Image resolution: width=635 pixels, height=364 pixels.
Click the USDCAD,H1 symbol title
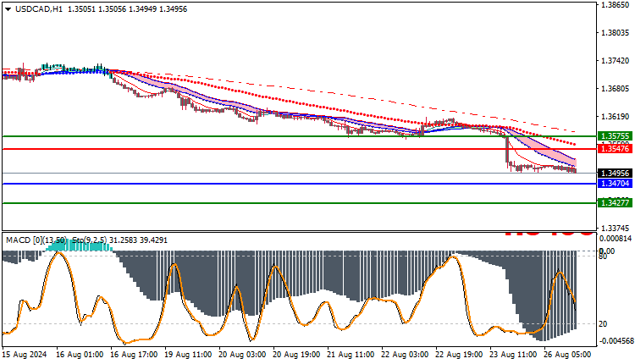coord(39,9)
